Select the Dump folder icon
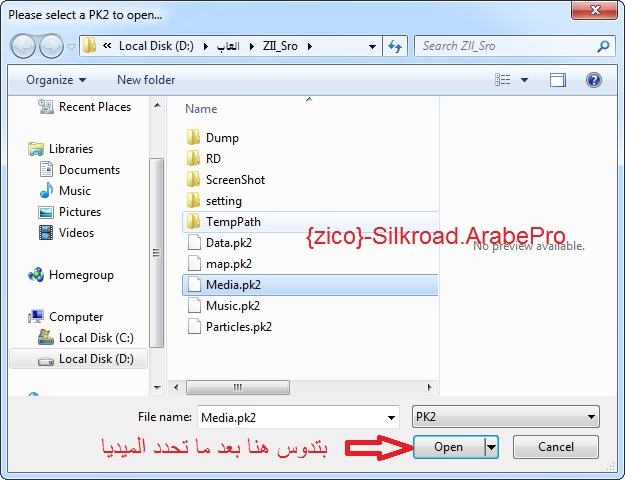This screenshot has width=625, height=480. pos(194,137)
